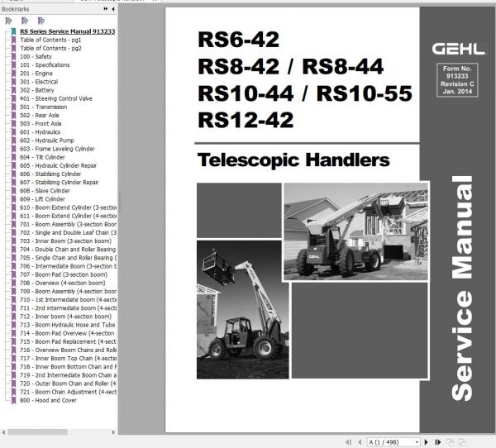
Task: Click the first bookmark toolbar icon
Action: pos(8,21)
